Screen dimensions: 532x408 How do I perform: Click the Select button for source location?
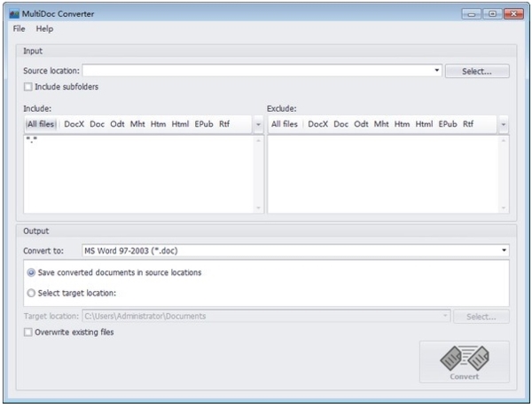point(477,70)
